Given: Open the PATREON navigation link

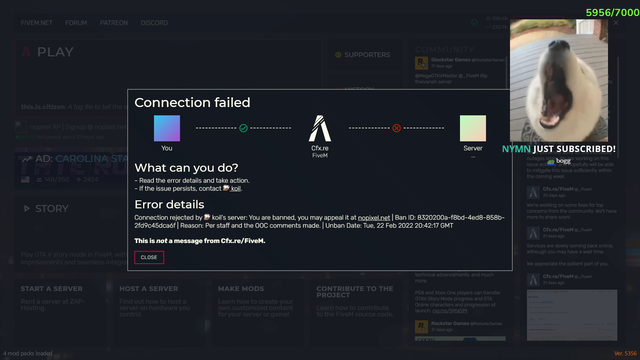Looking at the screenshot, I should pos(114,23).
